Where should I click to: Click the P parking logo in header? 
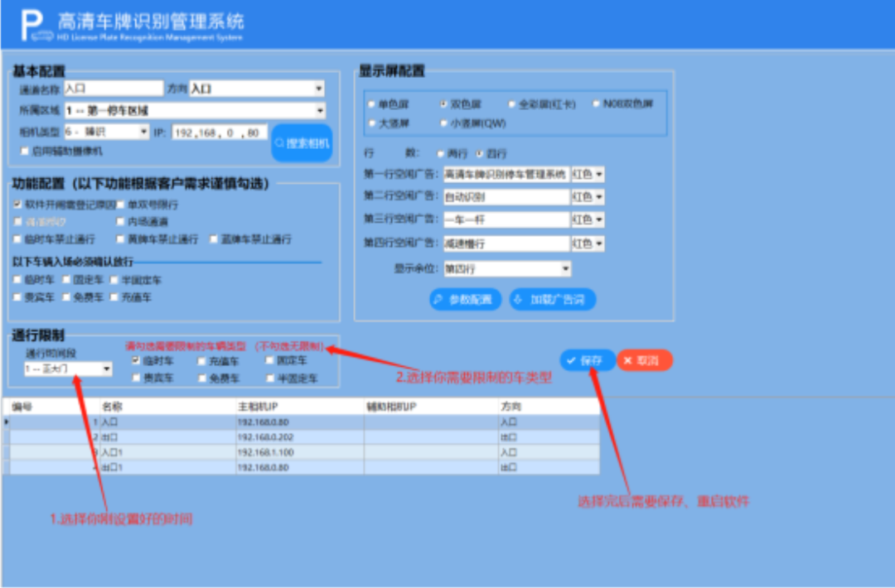(36, 26)
